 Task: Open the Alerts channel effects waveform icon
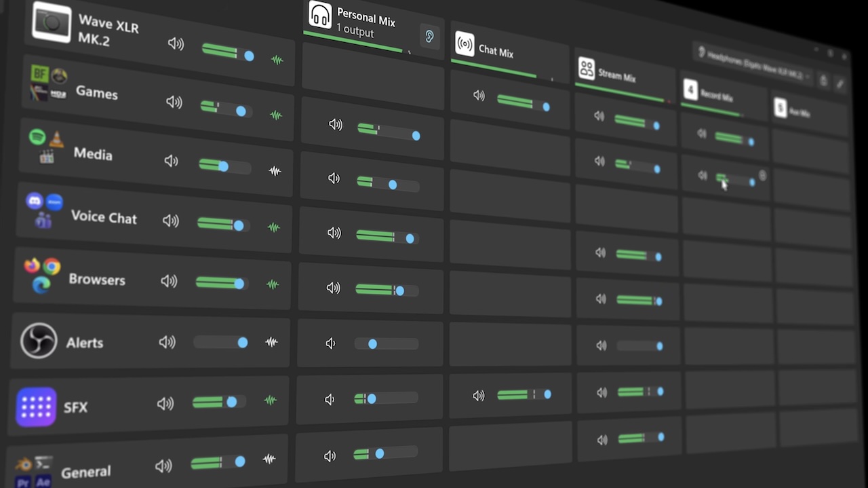[271, 343]
